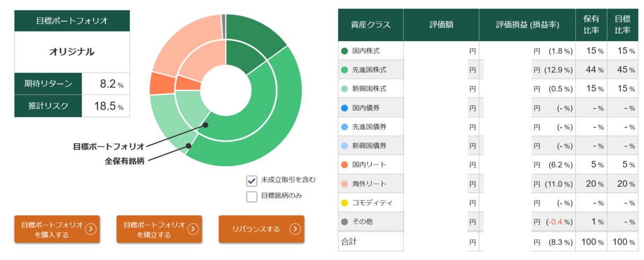Click コモディティ yellow legend dot
The image size is (644, 260).
tap(345, 203)
